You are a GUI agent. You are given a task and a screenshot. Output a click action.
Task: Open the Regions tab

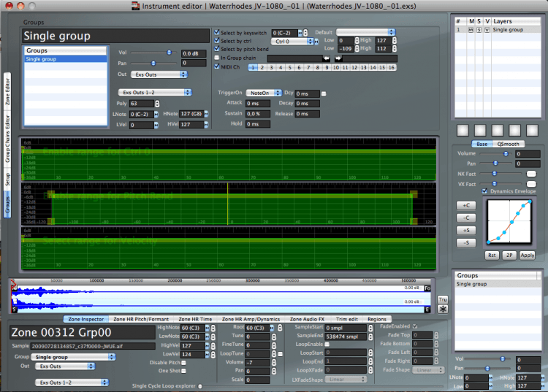click(377, 319)
